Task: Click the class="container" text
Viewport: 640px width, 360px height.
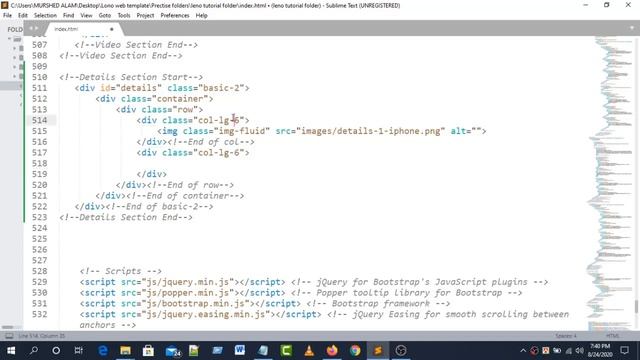Action: [x=165, y=99]
